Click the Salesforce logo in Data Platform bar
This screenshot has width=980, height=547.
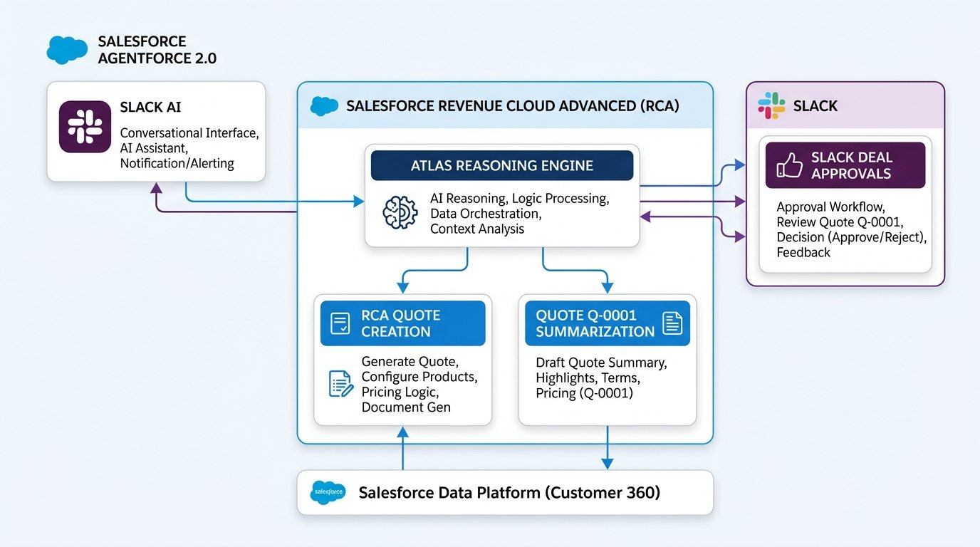(x=328, y=493)
